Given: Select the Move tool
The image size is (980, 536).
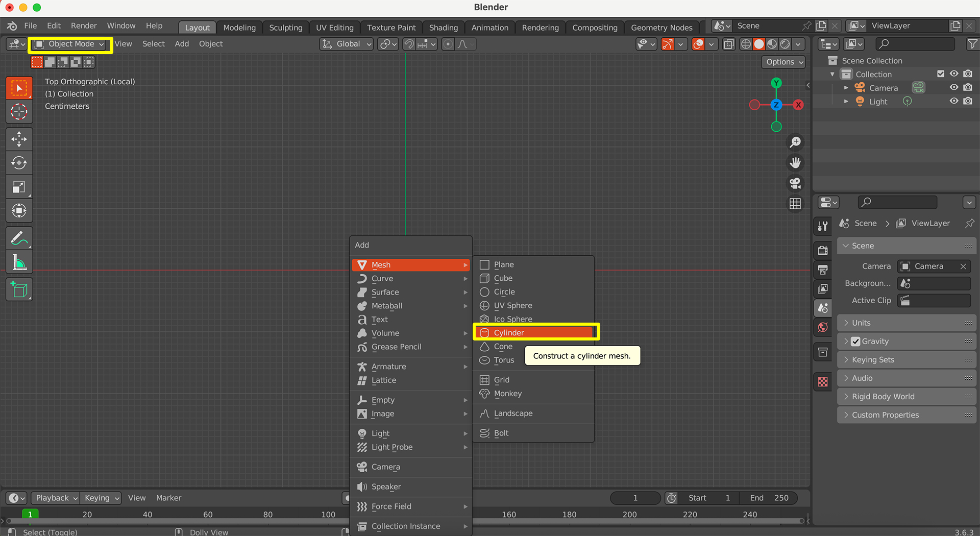Looking at the screenshot, I should point(19,139).
